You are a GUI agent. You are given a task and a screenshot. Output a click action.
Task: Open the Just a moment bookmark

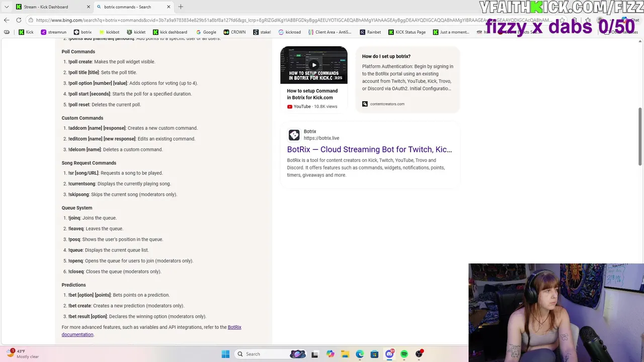(451, 32)
